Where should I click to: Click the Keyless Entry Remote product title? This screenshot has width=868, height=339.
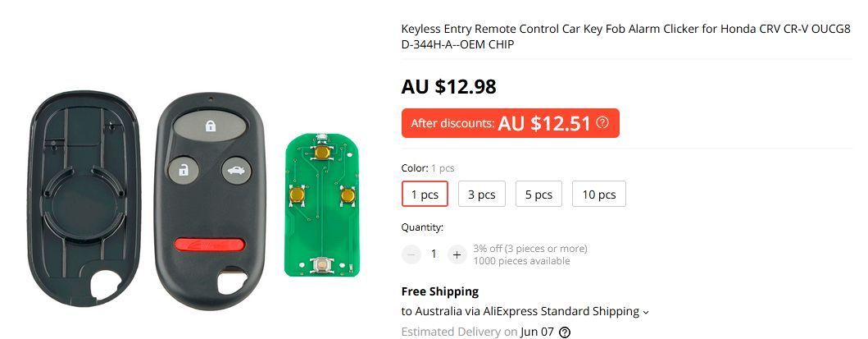pos(625,37)
